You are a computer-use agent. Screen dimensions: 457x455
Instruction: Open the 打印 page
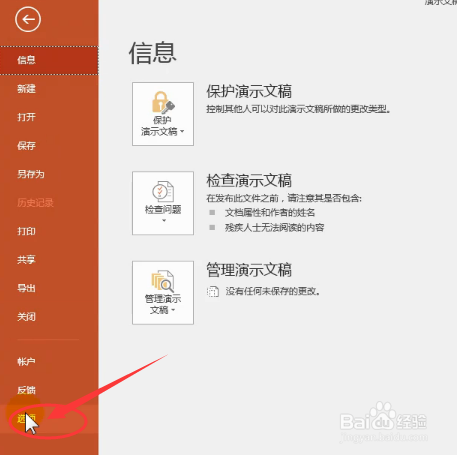click(49, 231)
